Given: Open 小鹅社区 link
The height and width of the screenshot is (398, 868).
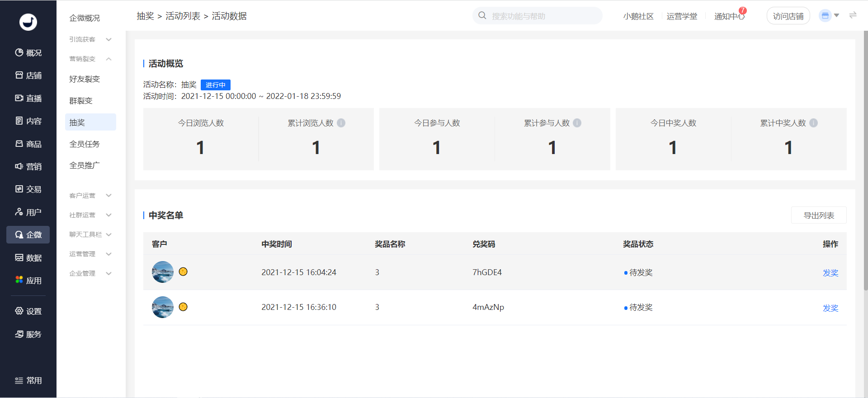Looking at the screenshot, I should click(638, 16).
